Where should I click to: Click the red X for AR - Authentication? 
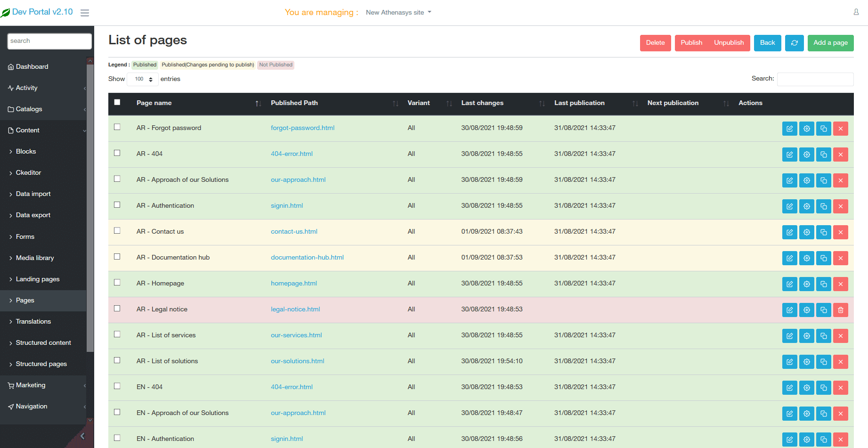coord(840,206)
